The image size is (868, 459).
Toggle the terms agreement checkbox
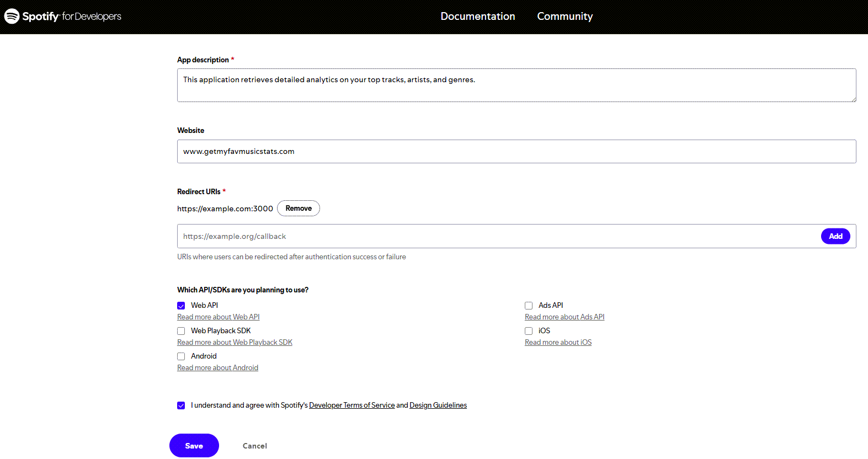pos(181,405)
